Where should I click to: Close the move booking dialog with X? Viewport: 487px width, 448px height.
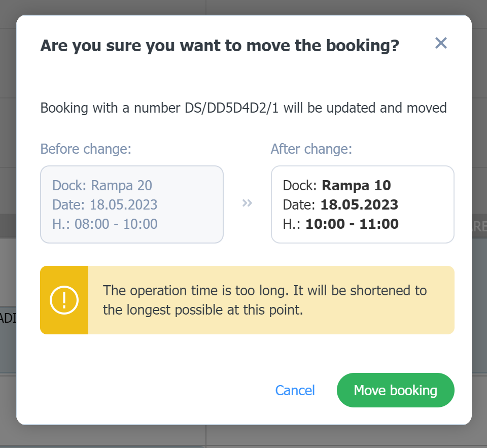[x=441, y=43]
